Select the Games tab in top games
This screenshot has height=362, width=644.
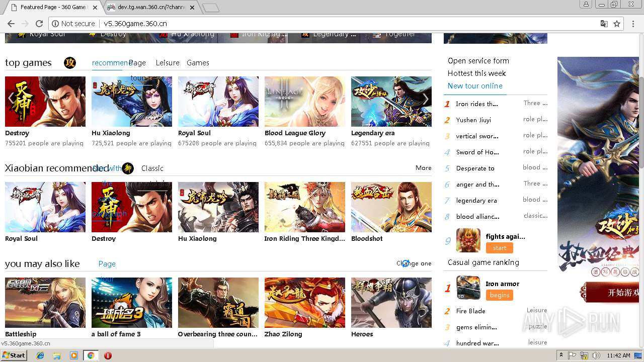[198, 63]
